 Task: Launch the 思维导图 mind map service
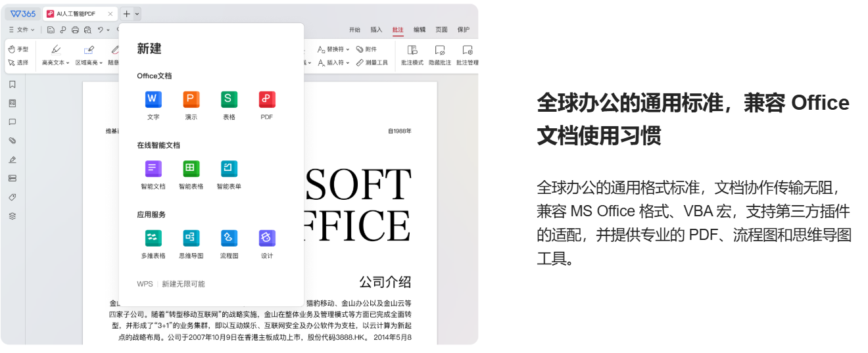(191, 239)
